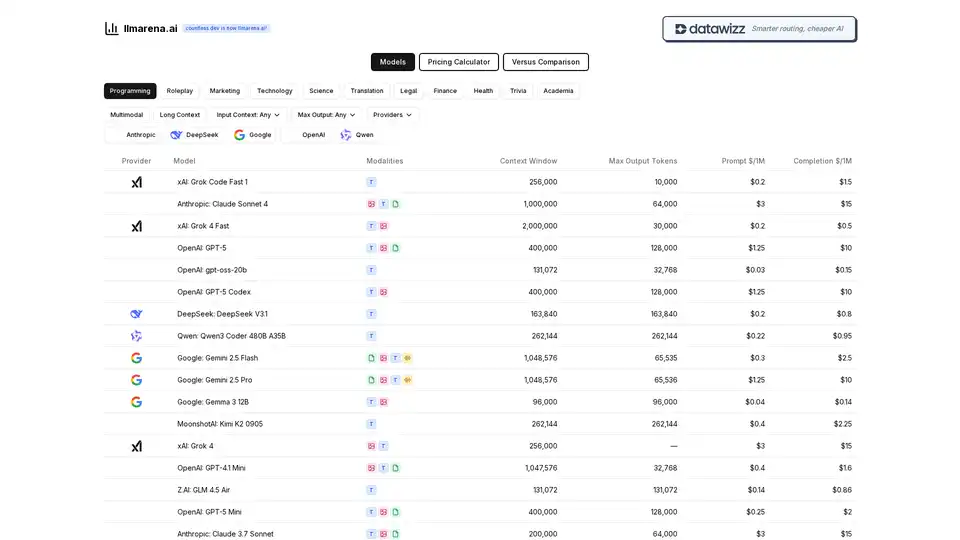Click the DeepSeek whale icon in DeepSeek V3.1 row
This screenshot has height=540, width=960.
pos(136,314)
